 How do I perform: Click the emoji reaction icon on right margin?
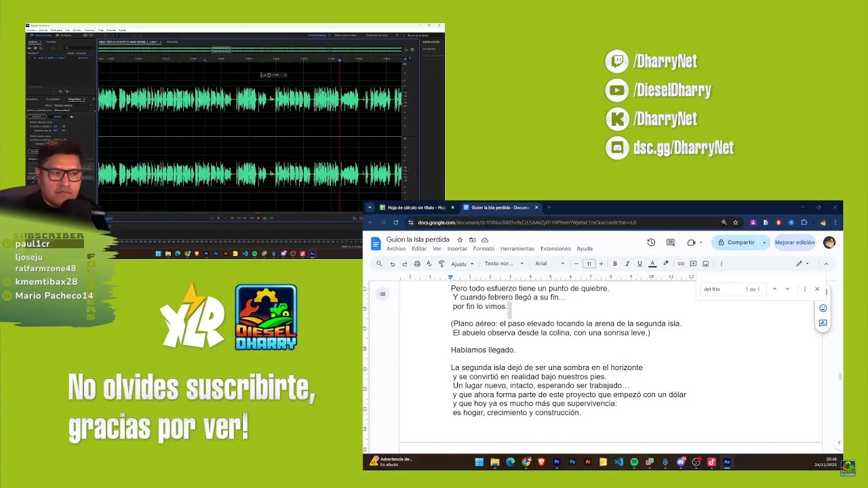[x=823, y=308]
